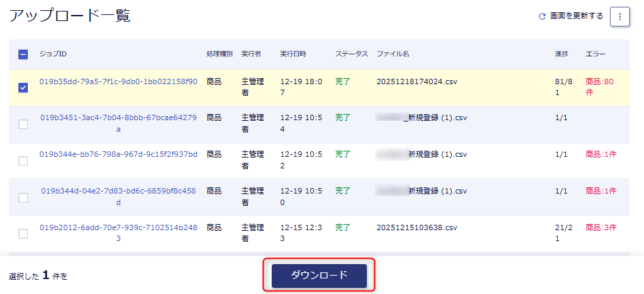Open job ID 019b35dd-79a5 link
The height and width of the screenshot is (294, 644).
click(118, 81)
